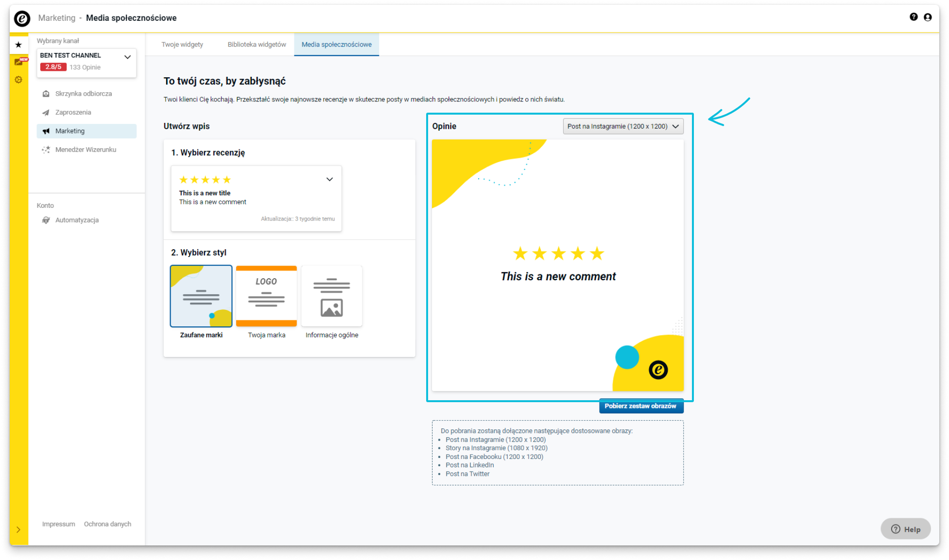Click the Automatyzacja robot icon
The image size is (949, 560).
pyautogui.click(x=46, y=220)
